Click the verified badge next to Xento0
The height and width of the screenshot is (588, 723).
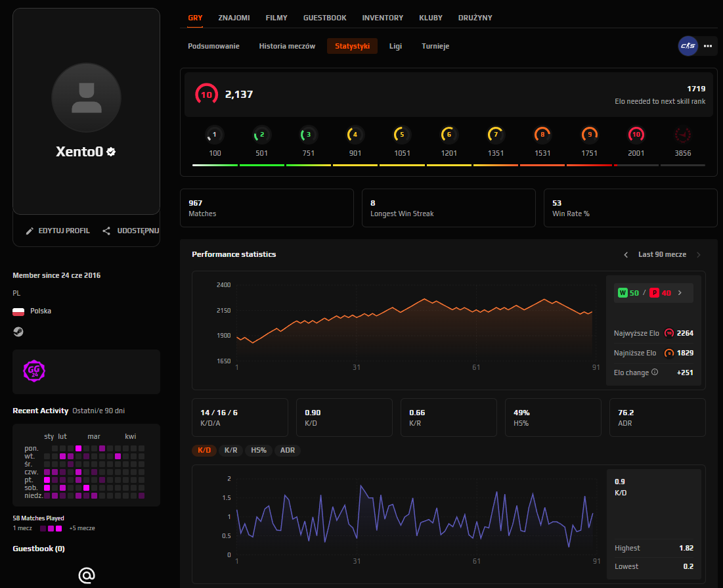pos(111,152)
